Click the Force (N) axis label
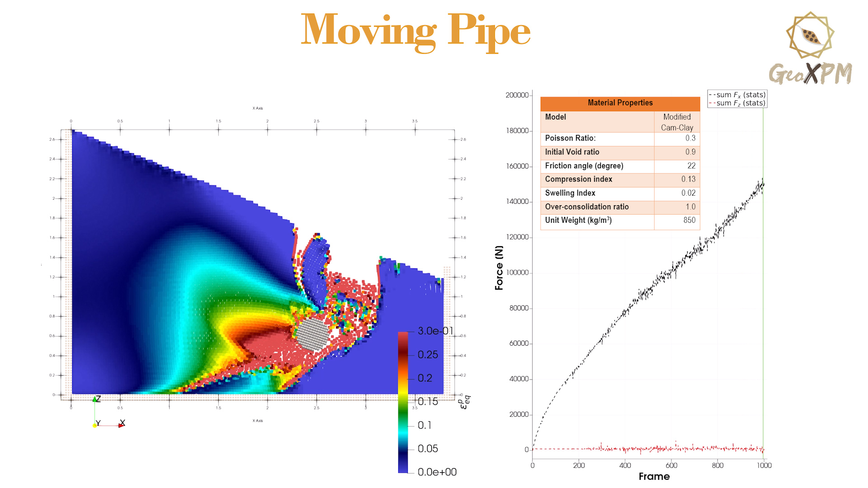Screen dimensions: 868x488 [499, 267]
